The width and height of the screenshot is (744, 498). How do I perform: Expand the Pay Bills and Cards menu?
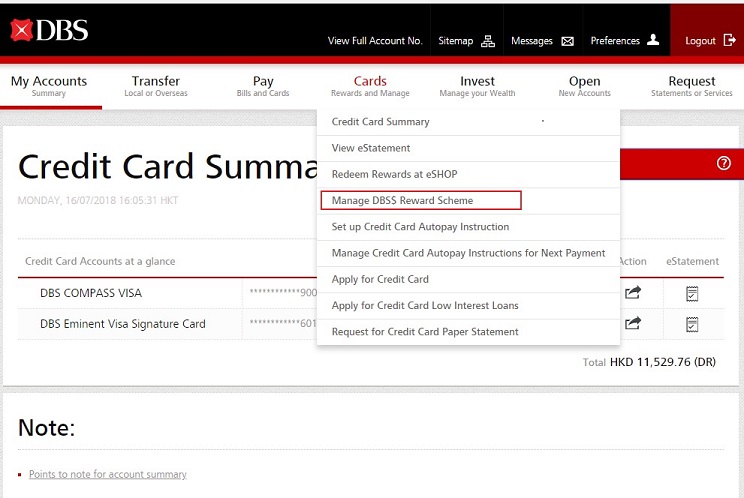click(x=263, y=86)
